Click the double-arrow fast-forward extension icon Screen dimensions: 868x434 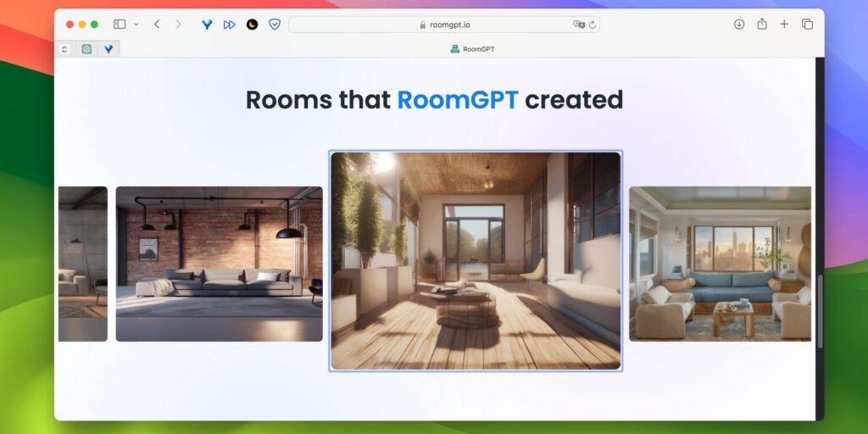pyautogui.click(x=229, y=25)
